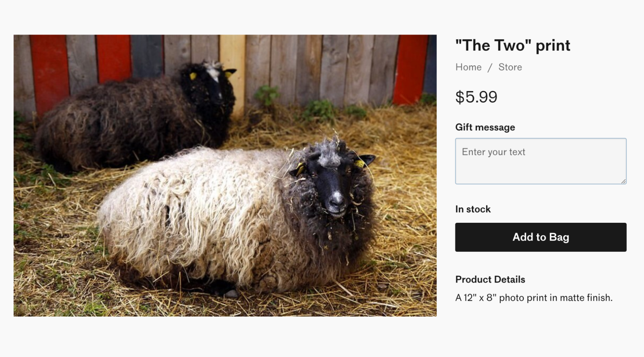This screenshot has height=357, width=644.
Task: Click the yellow ear tag on dark sheep
Action: tap(193, 76)
